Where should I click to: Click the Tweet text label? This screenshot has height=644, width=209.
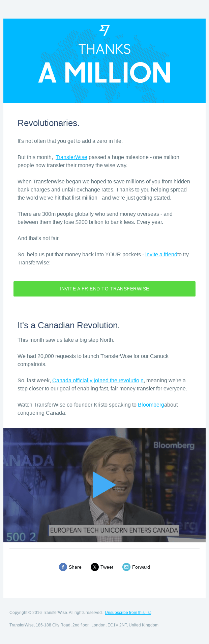pyautogui.click(x=107, y=567)
